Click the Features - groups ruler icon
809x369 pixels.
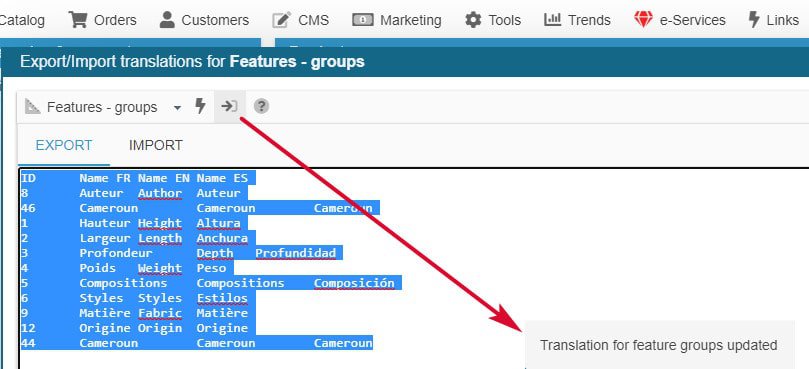tap(33, 107)
